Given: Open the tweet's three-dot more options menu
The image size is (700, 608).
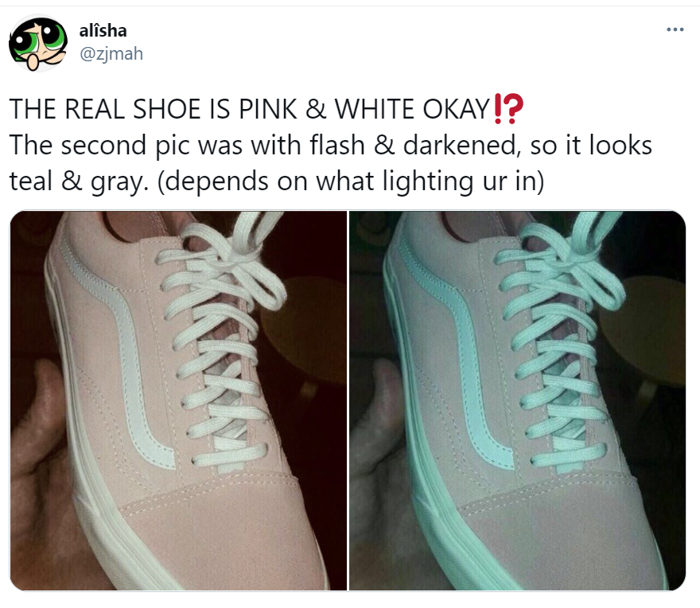Looking at the screenshot, I should (675, 30).
